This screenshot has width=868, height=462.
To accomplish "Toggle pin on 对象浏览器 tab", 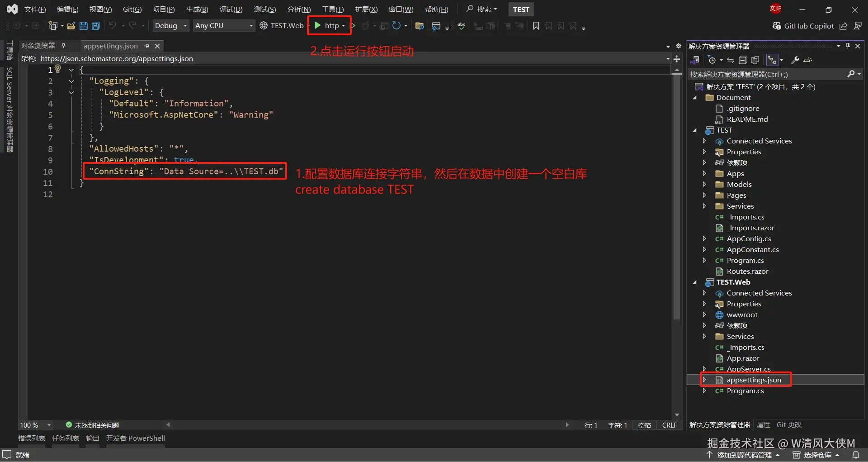I will tap(64, 46).
